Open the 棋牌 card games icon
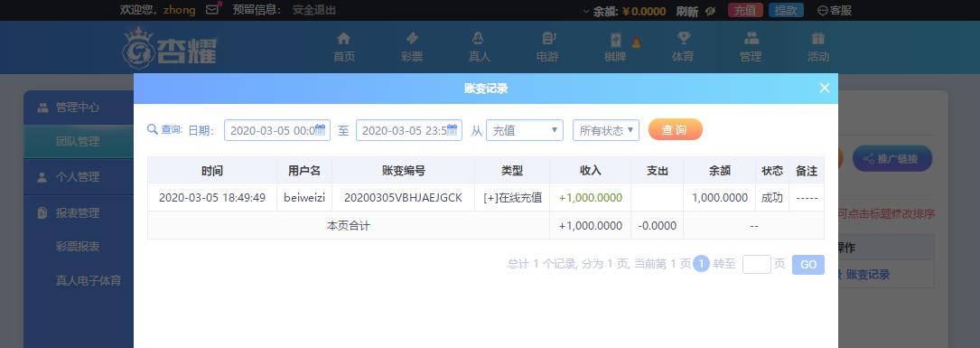980x348 pixels. 615,40
